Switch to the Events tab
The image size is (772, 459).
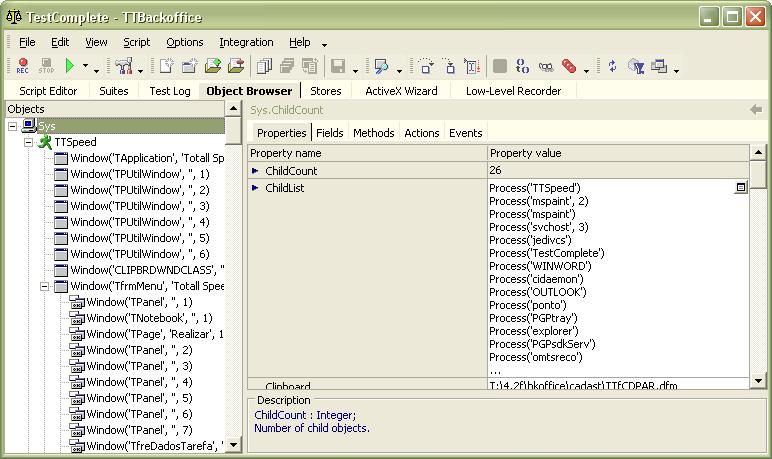coord(465,133)
